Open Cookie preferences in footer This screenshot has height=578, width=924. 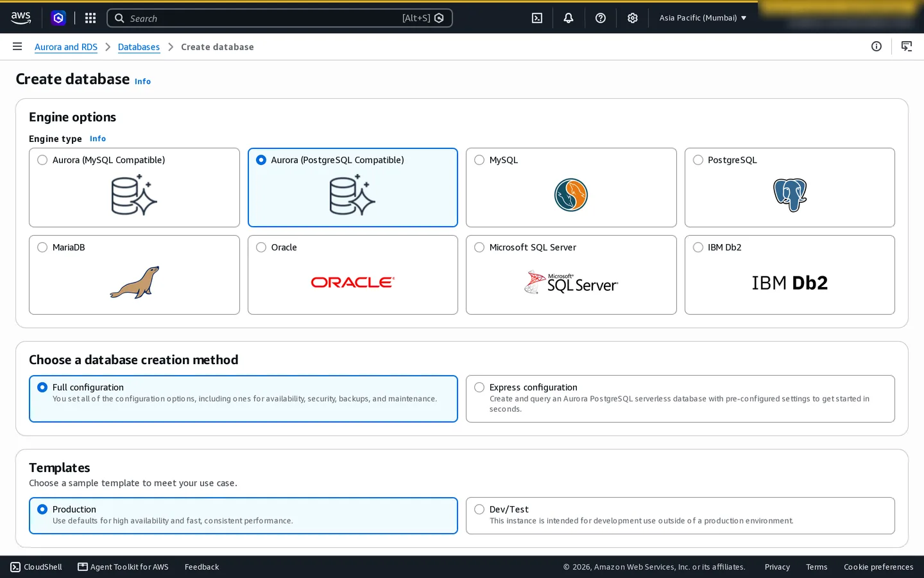878,567
